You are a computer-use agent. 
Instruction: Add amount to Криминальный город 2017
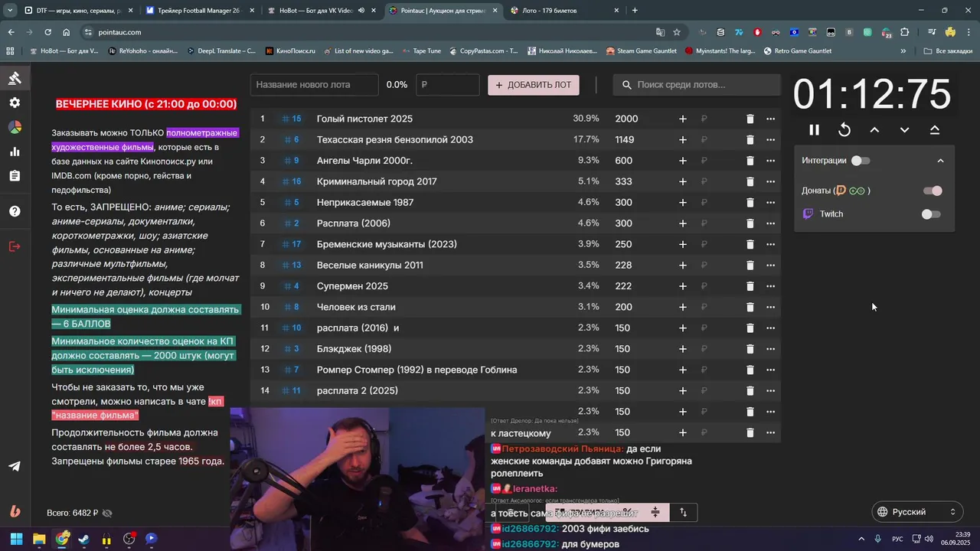[x=683, y=181]
